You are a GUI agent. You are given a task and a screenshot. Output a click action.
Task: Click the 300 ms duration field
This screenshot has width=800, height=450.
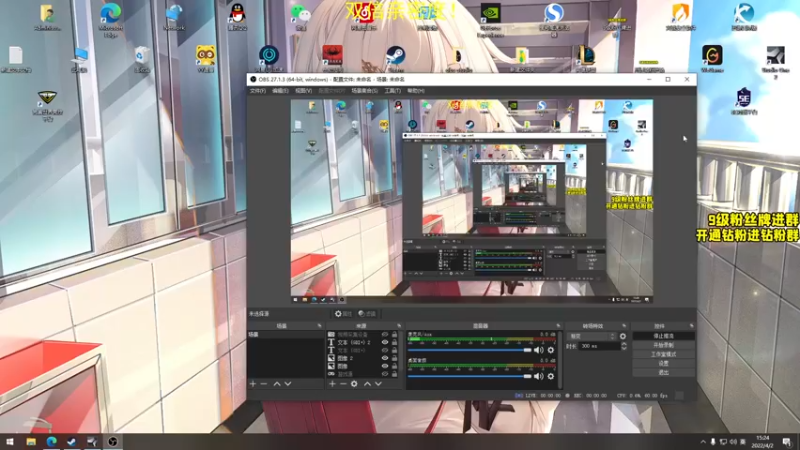tap(599, 346)
